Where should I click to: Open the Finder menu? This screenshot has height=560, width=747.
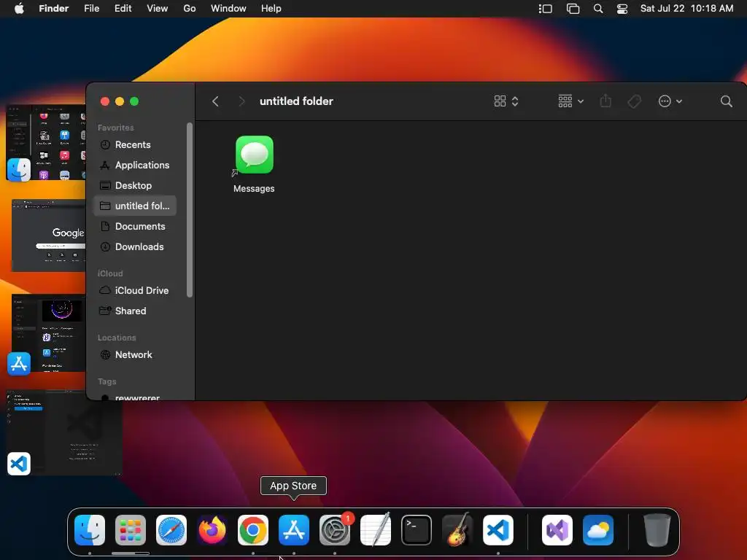[54, 8]
